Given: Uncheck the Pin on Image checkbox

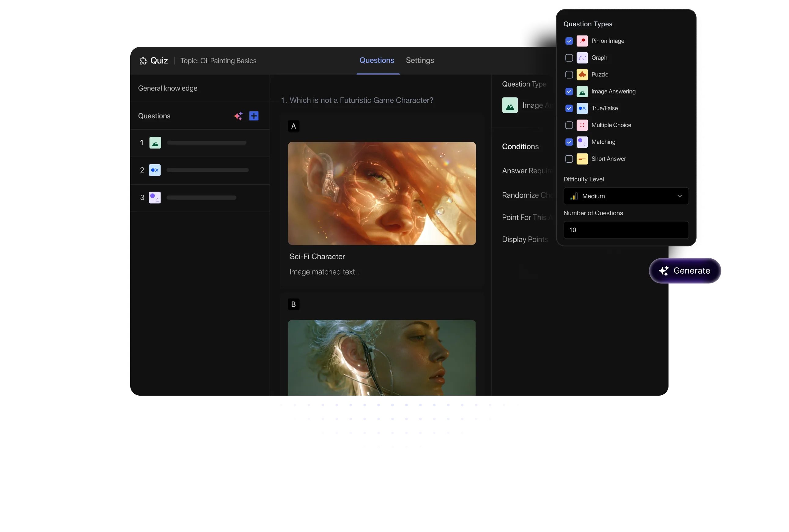Looking at the screenshot, I should tap(569, 41).
